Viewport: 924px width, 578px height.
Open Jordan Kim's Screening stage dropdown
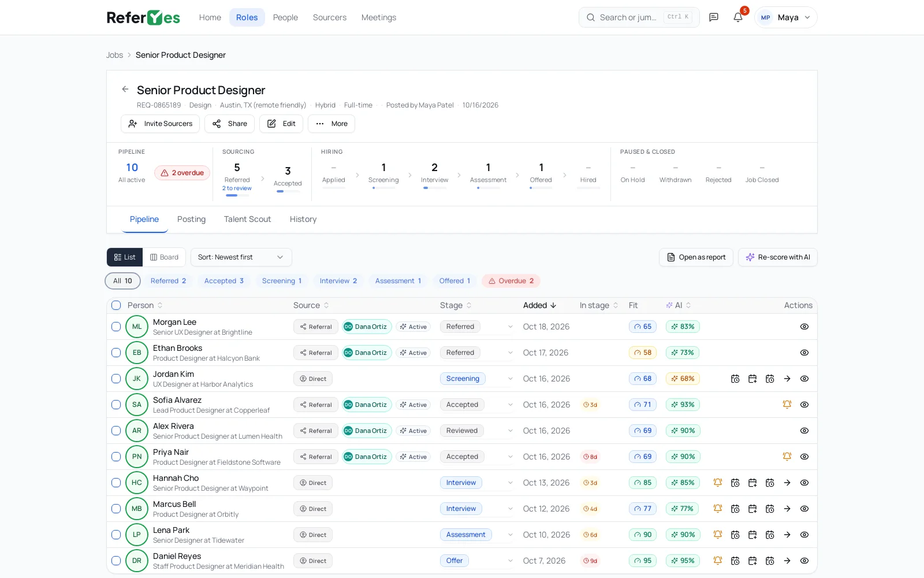coord(477,379)
